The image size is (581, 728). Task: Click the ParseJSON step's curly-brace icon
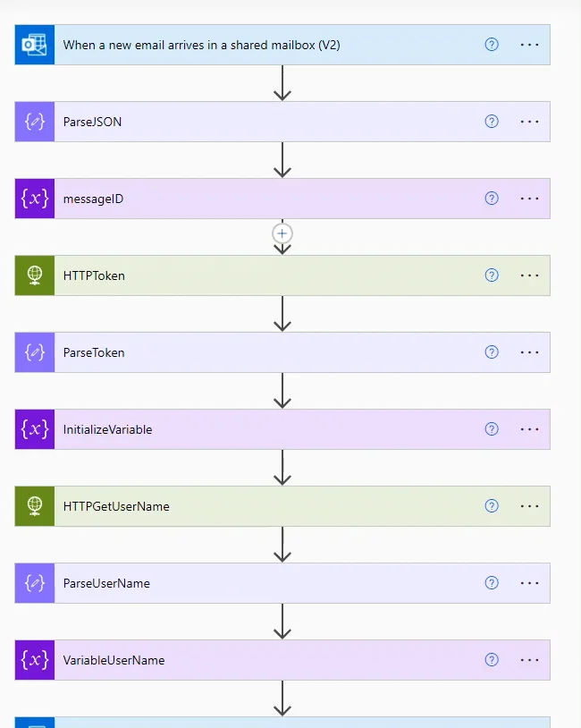(x=35, y=122)
